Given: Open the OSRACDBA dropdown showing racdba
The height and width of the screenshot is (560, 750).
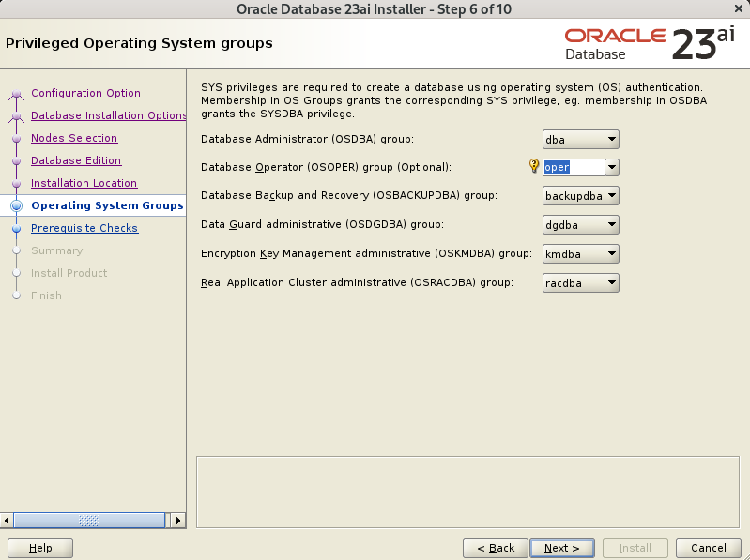Looking at the screenshot, I should coord(581,283).
